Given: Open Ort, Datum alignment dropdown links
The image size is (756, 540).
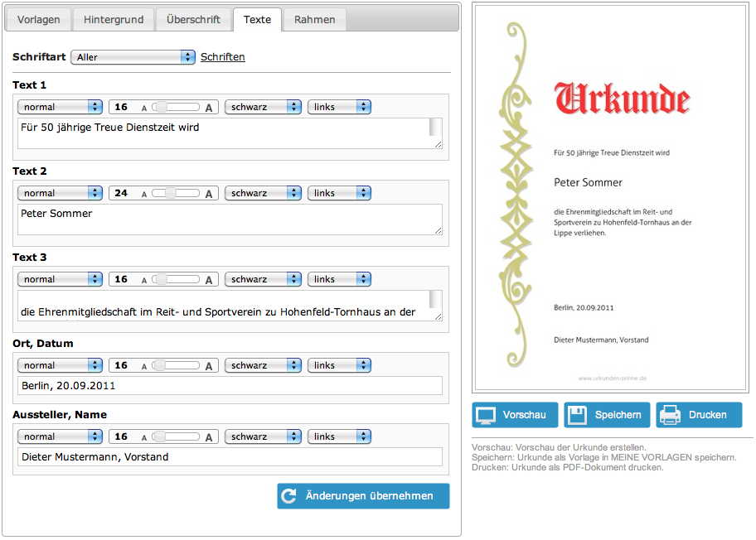Looking at the screenshot, I should [339, 365].
